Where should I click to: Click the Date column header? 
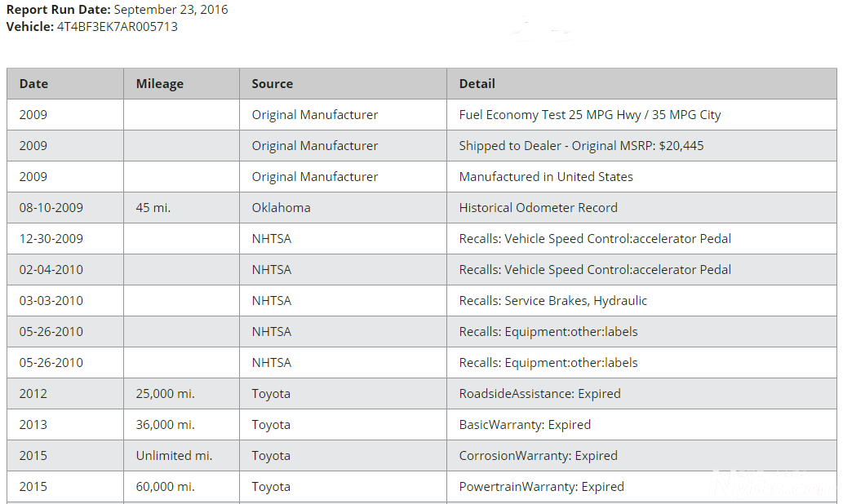(33, 84)
